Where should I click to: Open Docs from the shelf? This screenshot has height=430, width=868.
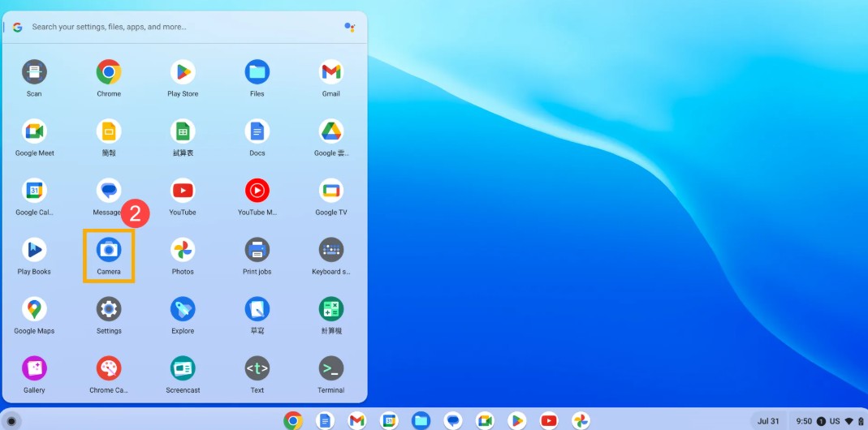(325, 421)
